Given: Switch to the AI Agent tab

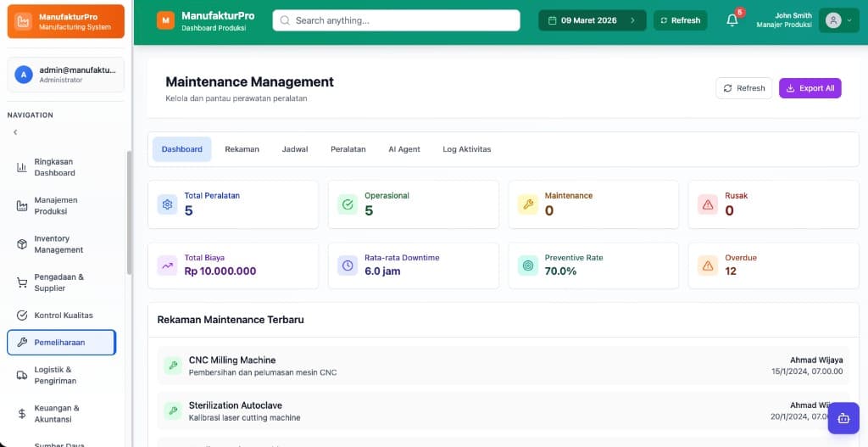Looking at the screenshot, I should (403, 149).
